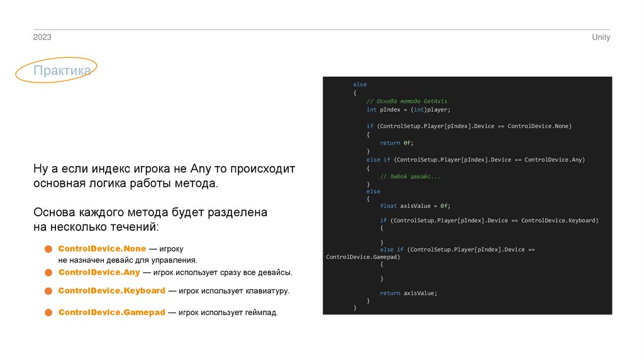Click the first 'else' keyword in code
Image resolution: width=644 pixels, height=361 pixels.
click(x=360, y=85)
